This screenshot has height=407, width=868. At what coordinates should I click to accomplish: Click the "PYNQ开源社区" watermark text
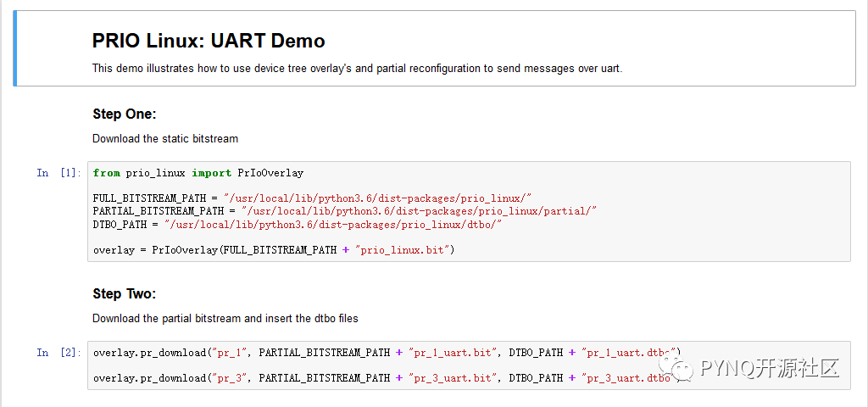pyautogui.click(x=769, y=368)
